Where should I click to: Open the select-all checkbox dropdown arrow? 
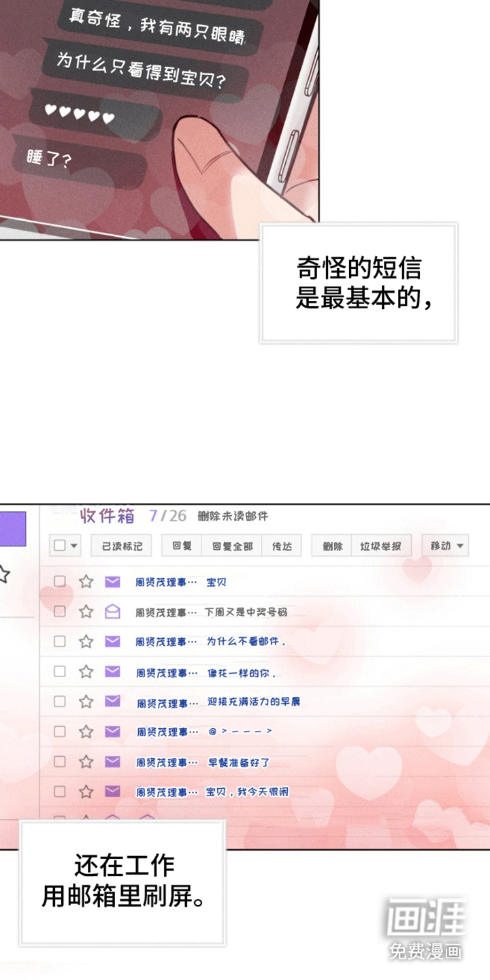(73, 546)
